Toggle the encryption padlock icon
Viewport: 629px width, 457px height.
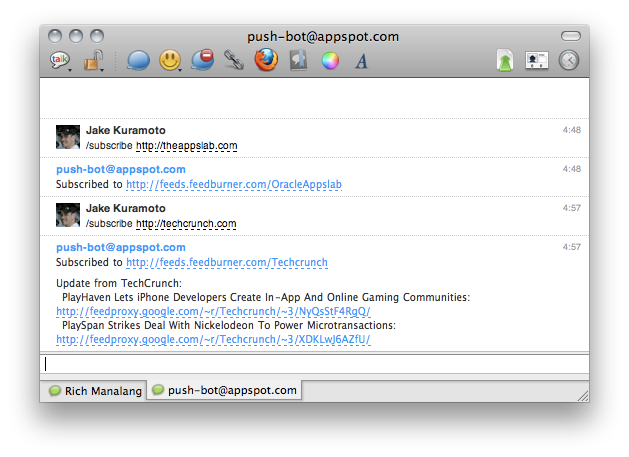[x=93, y=61]
